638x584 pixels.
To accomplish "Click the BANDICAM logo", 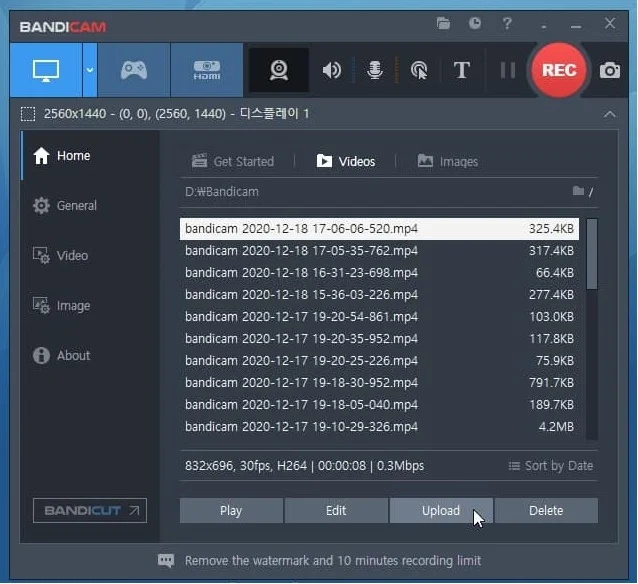I will click(x=63, y=27).
